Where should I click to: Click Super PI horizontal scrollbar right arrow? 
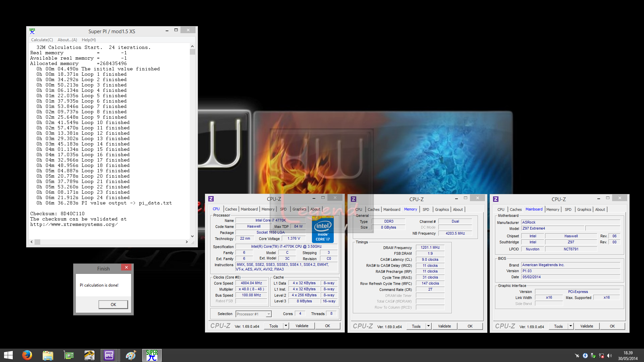click(187, 242)
